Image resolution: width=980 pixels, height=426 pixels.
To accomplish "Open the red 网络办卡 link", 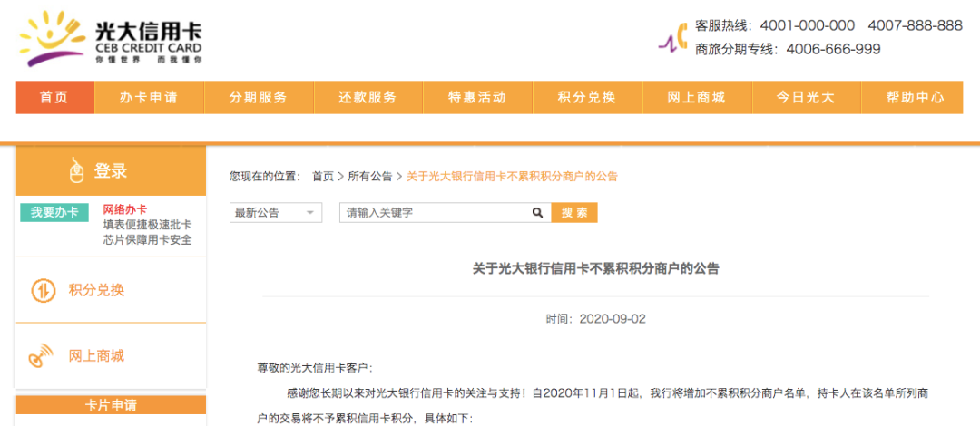I will (125, 210).
